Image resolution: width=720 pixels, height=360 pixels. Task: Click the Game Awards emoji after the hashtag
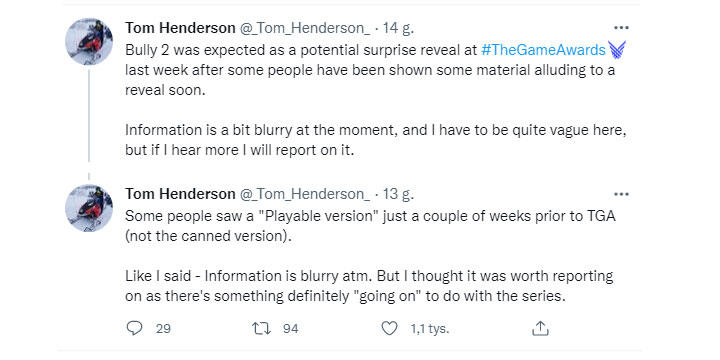point(617,50)
